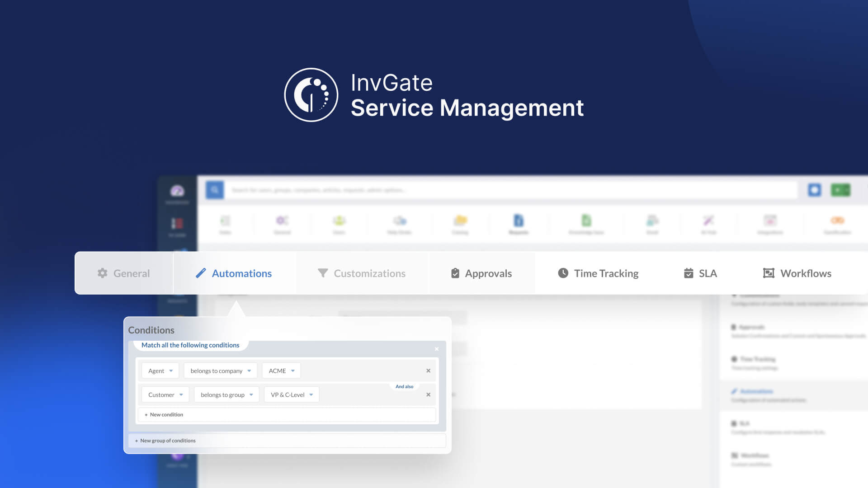Expand the ACME company dropdown

click(x=281, y=371)
